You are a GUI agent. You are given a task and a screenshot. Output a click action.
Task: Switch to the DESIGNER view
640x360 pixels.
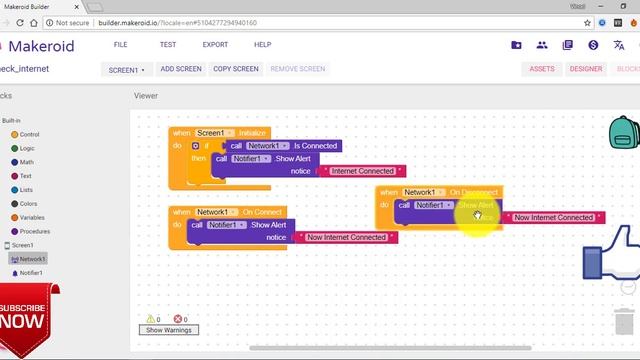tap(586, 69)
